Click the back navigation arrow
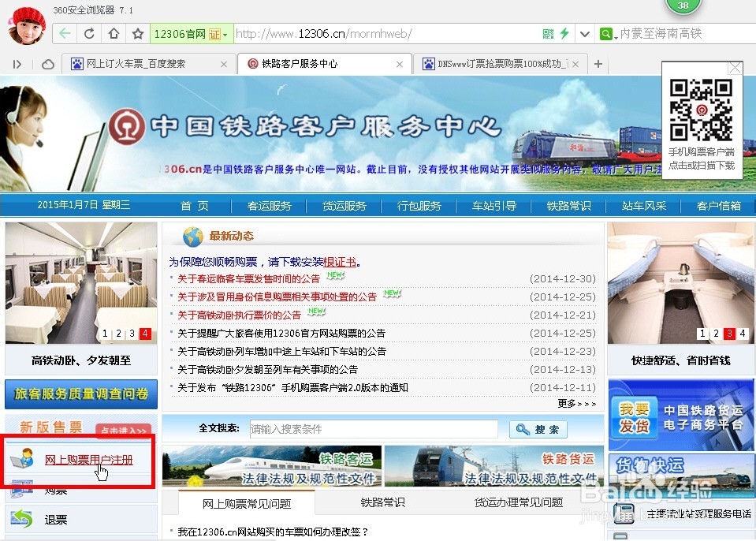The width and height of the screenshot is (756, 541). (x=65, y=33)
